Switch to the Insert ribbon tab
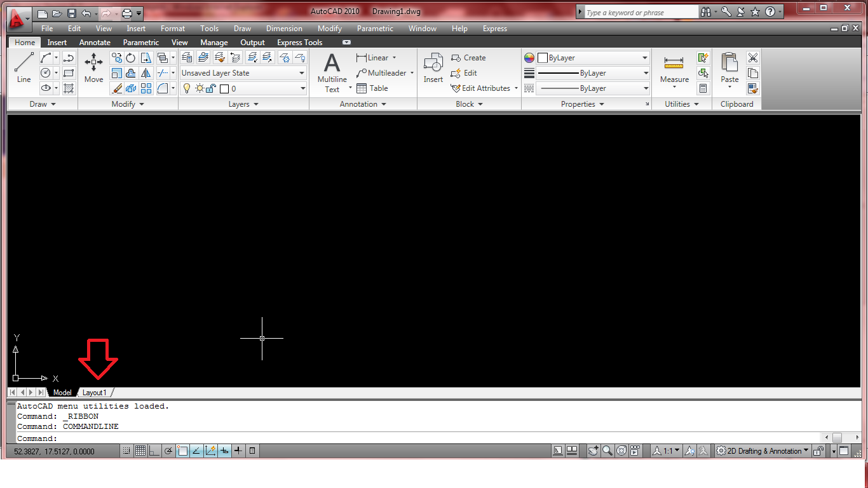The image size is (868, 488). coord(57,42)
